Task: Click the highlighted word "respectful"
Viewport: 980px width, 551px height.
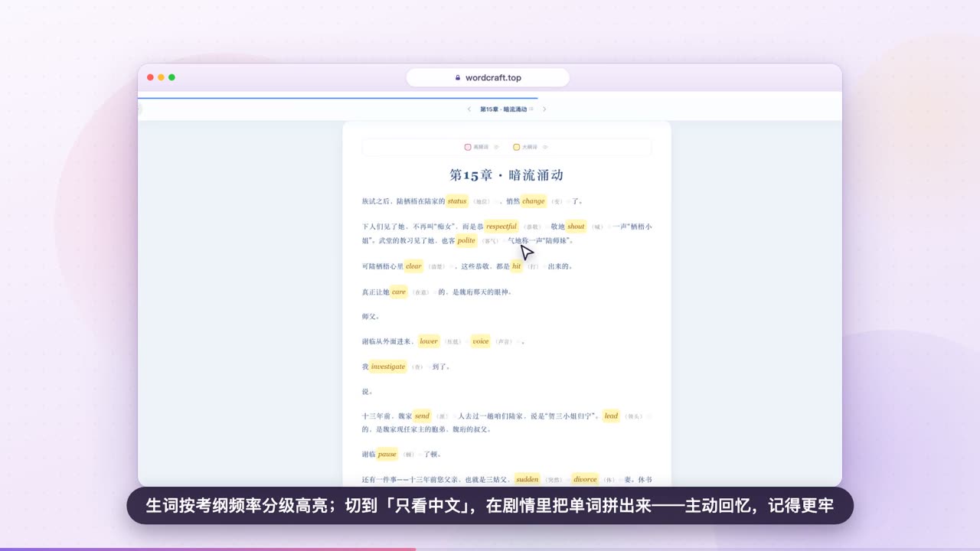Action: click(x=501, y=227)
